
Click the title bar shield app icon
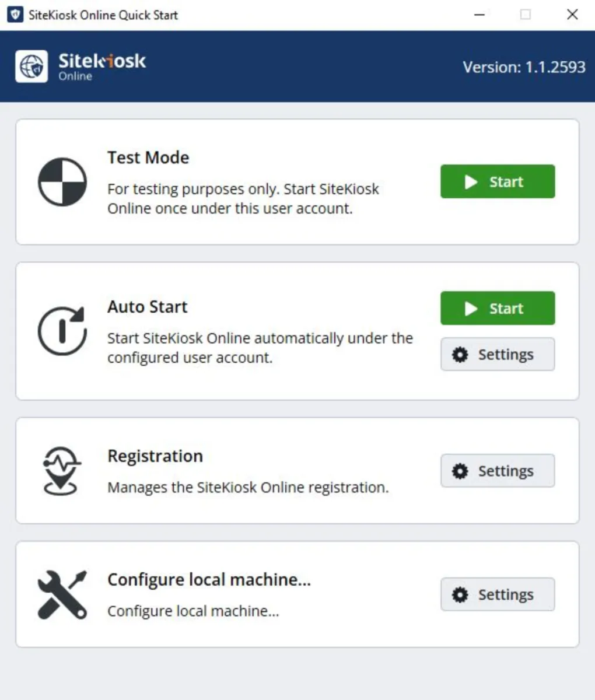click(x=15, y=15)
